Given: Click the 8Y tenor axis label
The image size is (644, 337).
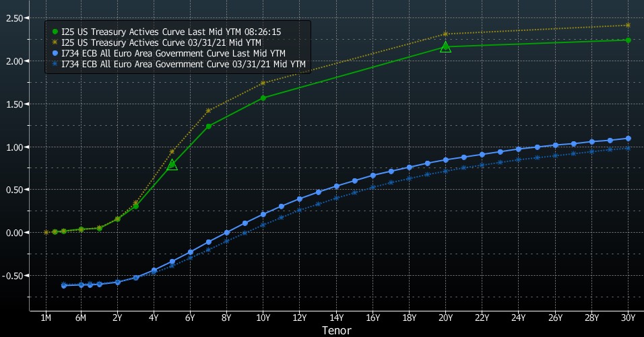Looking at the screenshot, I should (227, 317).
